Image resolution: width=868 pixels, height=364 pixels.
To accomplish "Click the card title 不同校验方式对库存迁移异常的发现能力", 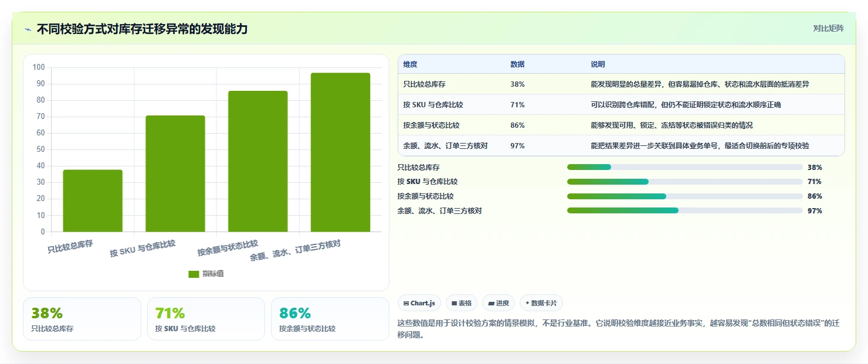I will point(142,29).
